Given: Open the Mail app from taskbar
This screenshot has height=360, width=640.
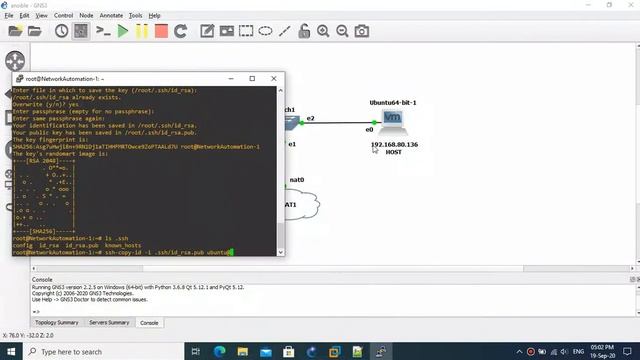Looking at the screenshot, I should (x=266, y=351).
